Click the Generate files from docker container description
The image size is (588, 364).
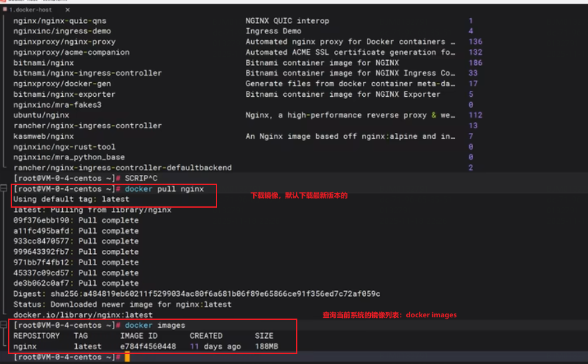coord(350,83)
